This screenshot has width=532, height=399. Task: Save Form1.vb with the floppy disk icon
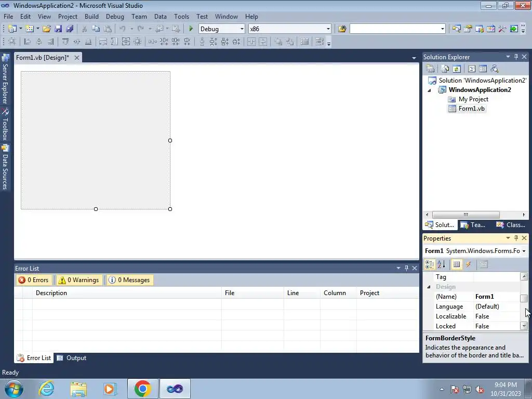(x=58, y=29)
